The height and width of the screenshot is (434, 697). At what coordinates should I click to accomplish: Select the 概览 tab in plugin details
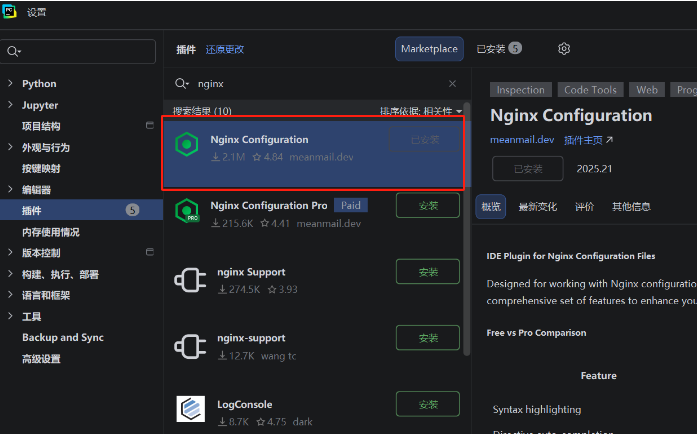tap(491, 207)
